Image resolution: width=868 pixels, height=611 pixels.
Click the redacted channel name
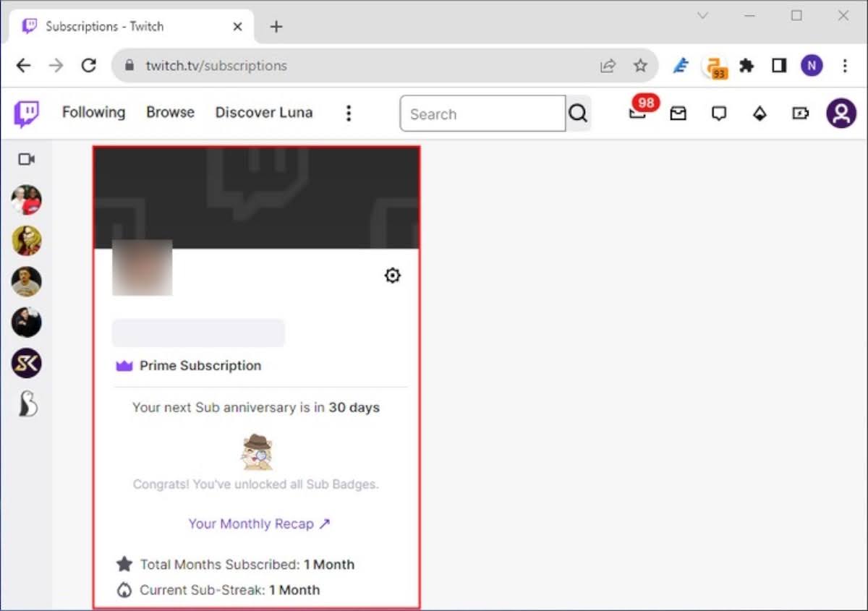[x=198, y=333]
